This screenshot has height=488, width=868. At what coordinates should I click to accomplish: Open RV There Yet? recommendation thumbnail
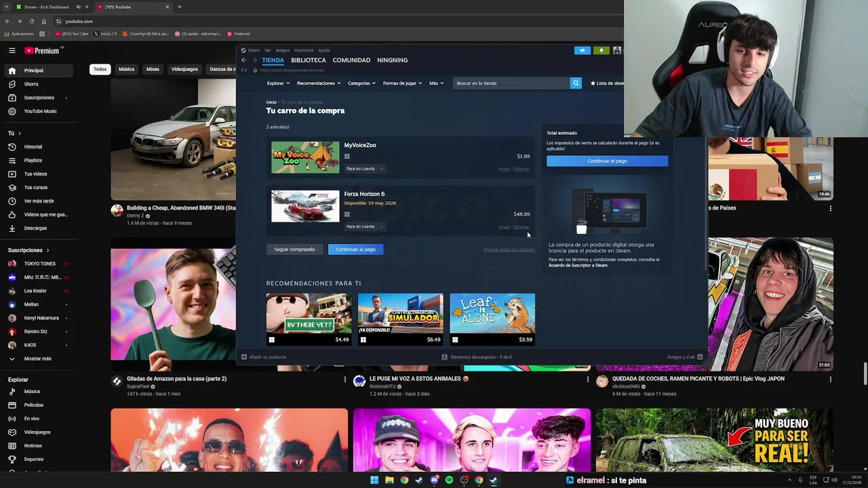coord(309,313)
